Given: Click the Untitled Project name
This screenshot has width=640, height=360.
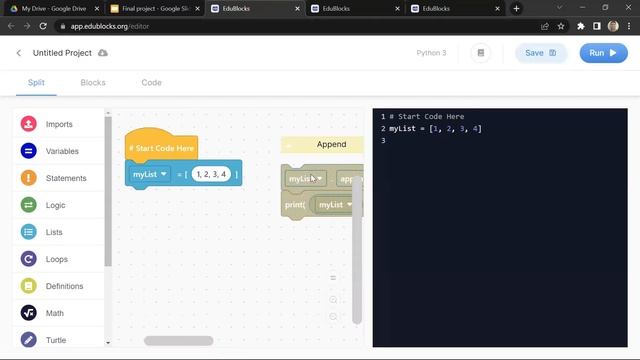Looking at the screenshot, I should point(62,53).
